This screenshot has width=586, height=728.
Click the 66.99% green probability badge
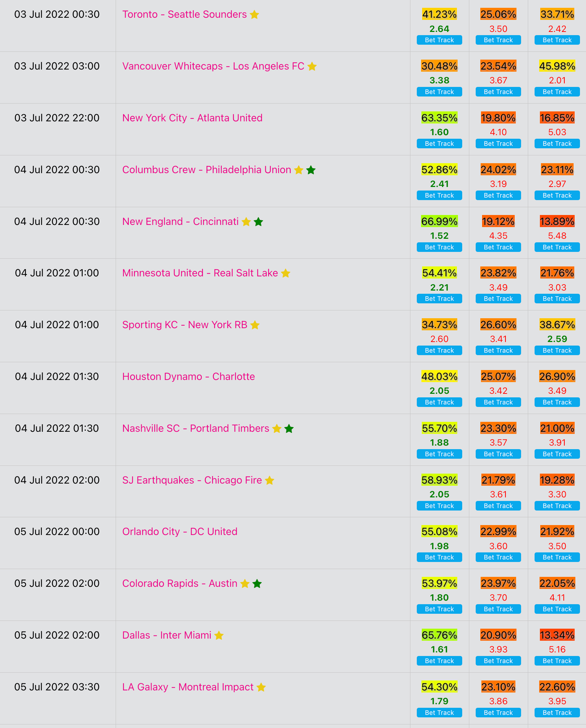pyautogui.click(x=439, y=221)
